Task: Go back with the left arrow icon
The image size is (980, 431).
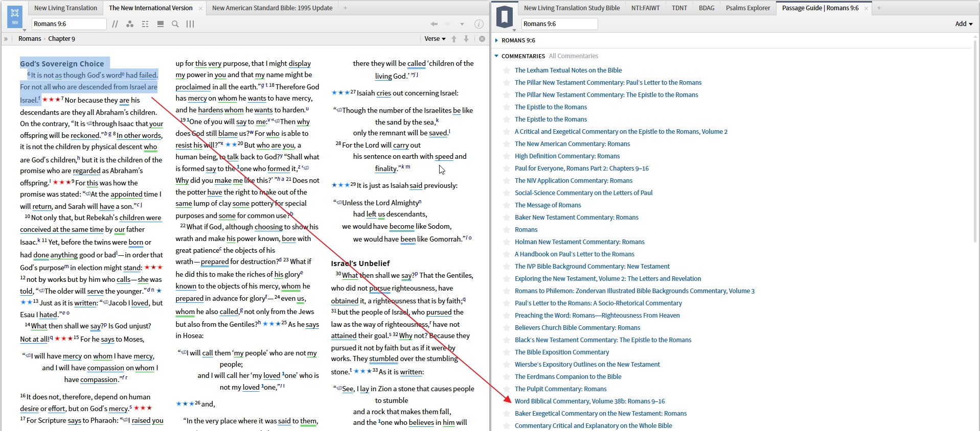Action: tap(434, 24)
